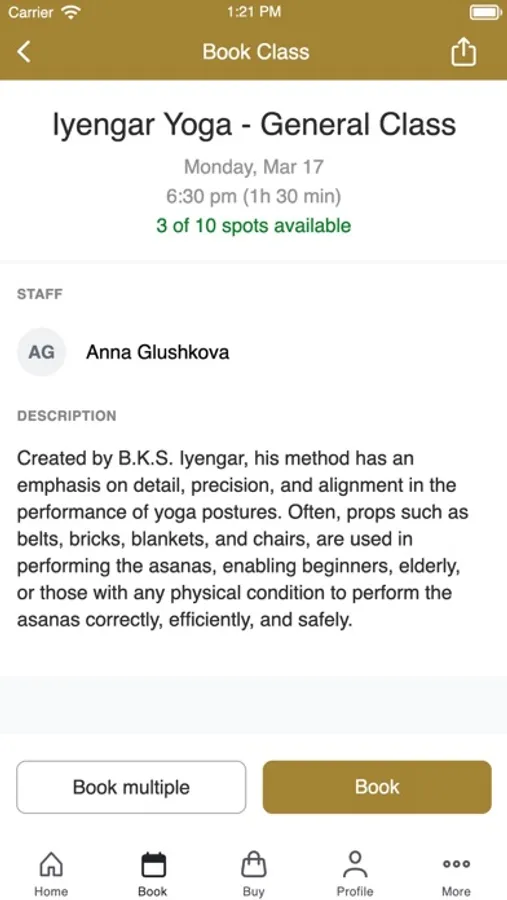Screen dimensions: 507x900
Task: Check the battery icon in status bar
Action: (486, 13)
